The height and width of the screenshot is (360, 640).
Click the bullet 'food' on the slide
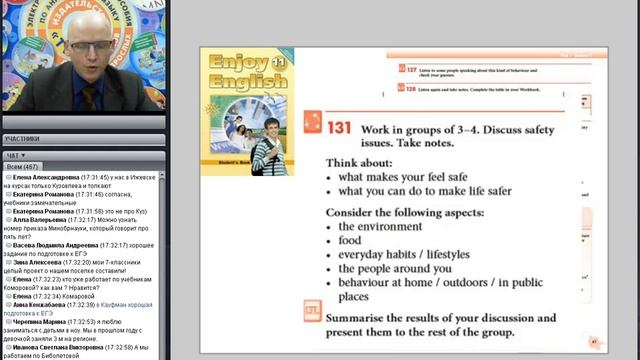tap(349, 240)
